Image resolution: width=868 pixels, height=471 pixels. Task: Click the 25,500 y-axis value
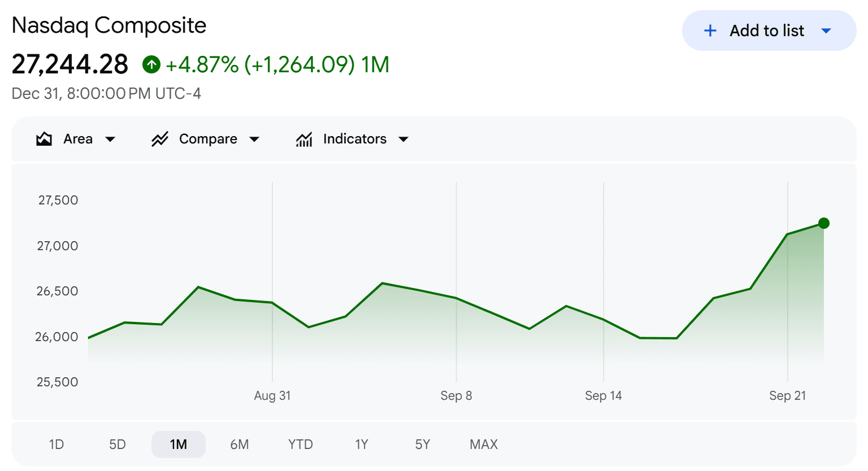pos(57,382)
